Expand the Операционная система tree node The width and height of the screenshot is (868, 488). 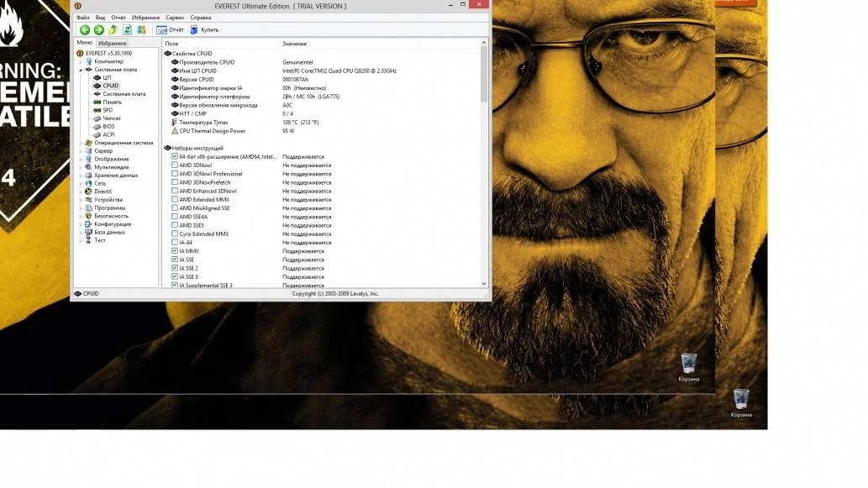pos(81,143)
